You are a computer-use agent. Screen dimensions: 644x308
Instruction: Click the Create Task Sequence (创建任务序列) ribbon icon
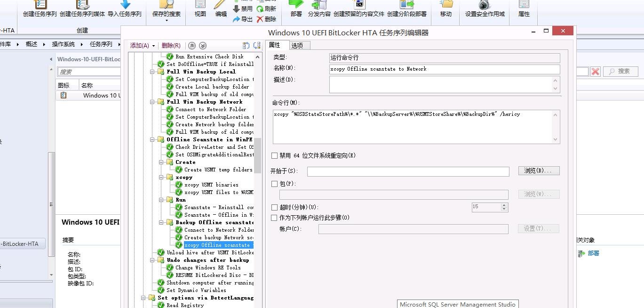40,9
